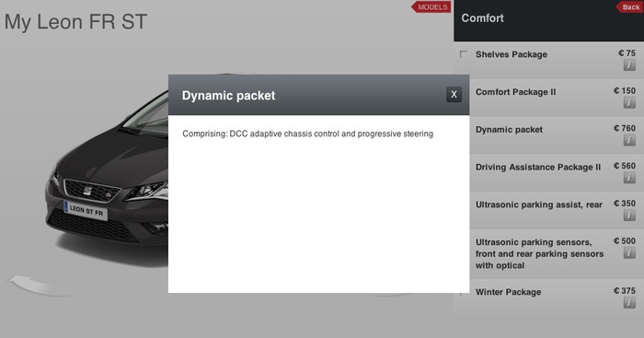Go to MODELS via red tag
The image size is (644, 338).
click(431, 7)
